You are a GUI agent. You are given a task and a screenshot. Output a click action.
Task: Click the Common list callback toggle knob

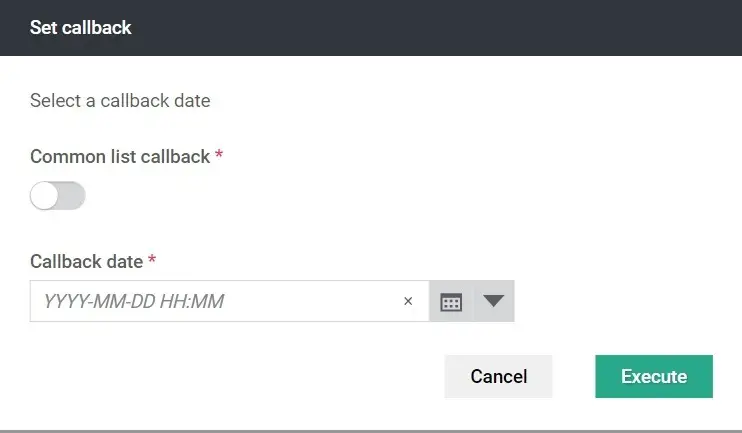(x=46, y=196)
